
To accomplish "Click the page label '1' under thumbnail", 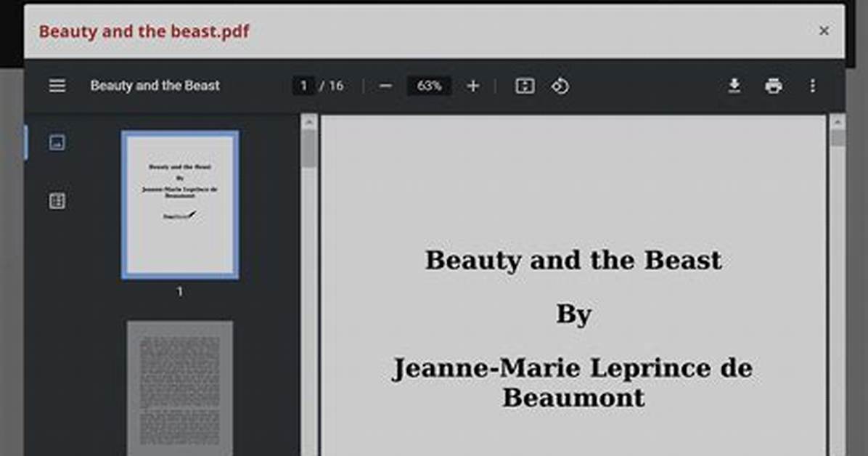I will click(179, 291).
